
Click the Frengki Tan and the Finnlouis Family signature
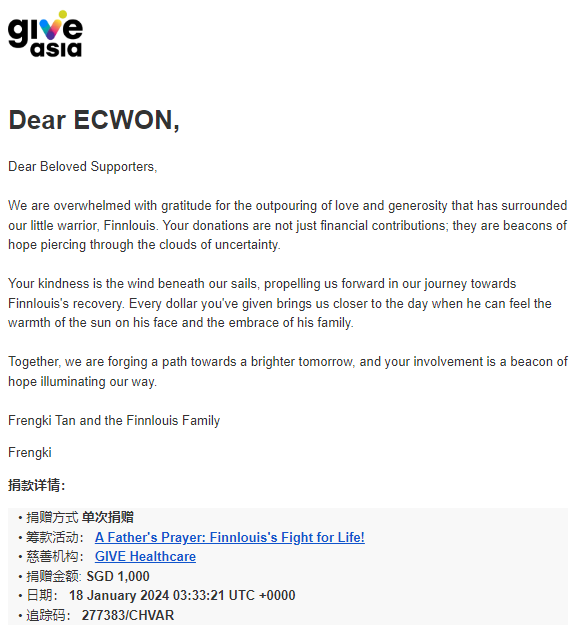click(114, 420)
